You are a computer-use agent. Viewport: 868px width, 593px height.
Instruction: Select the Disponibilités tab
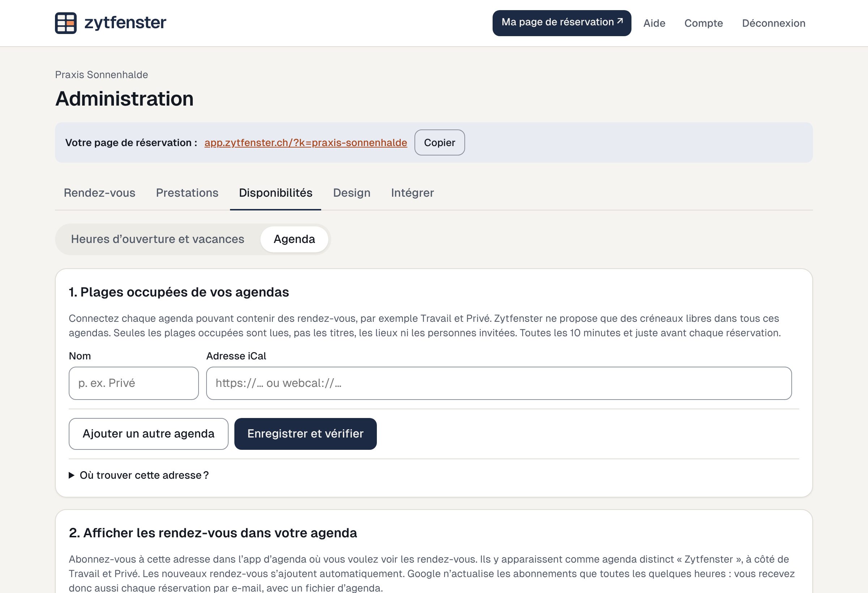pyautogui.click(x=276, y=193)
